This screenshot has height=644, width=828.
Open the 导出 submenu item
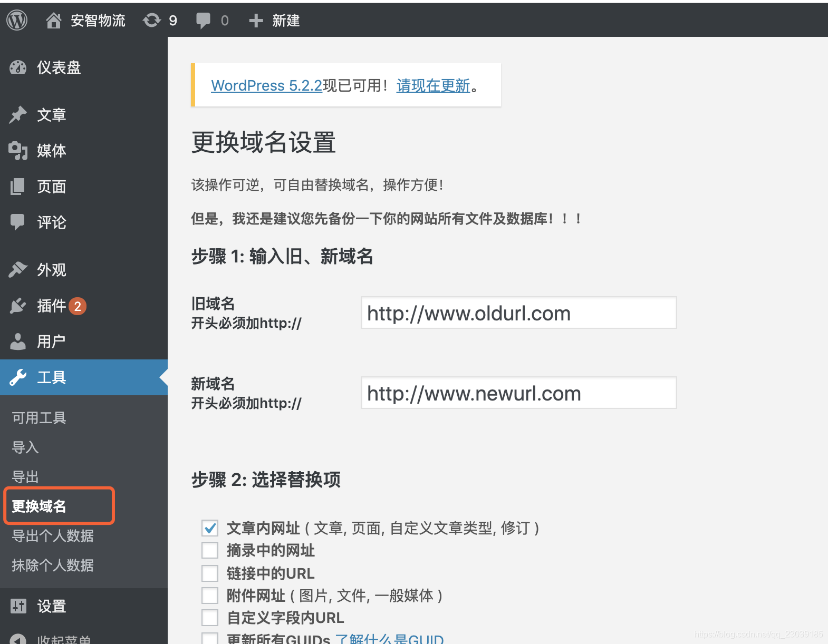[25, 477]
